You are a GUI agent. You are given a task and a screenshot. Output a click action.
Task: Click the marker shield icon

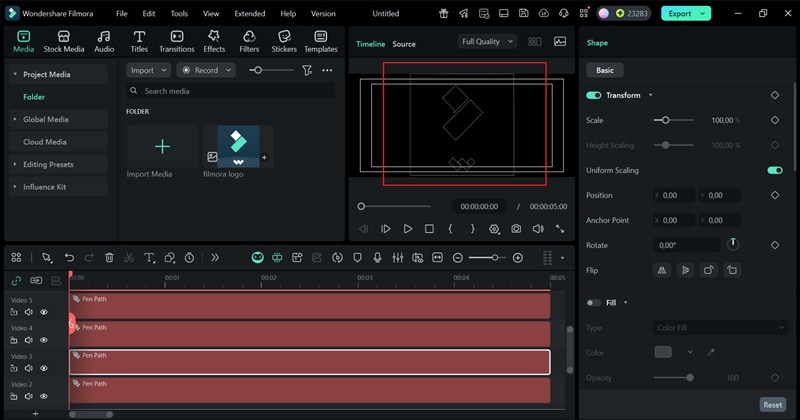(x=357, y=258)
